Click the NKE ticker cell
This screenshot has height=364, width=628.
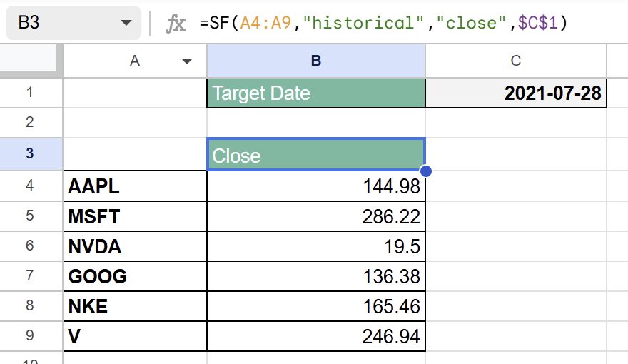pos(135,306)
